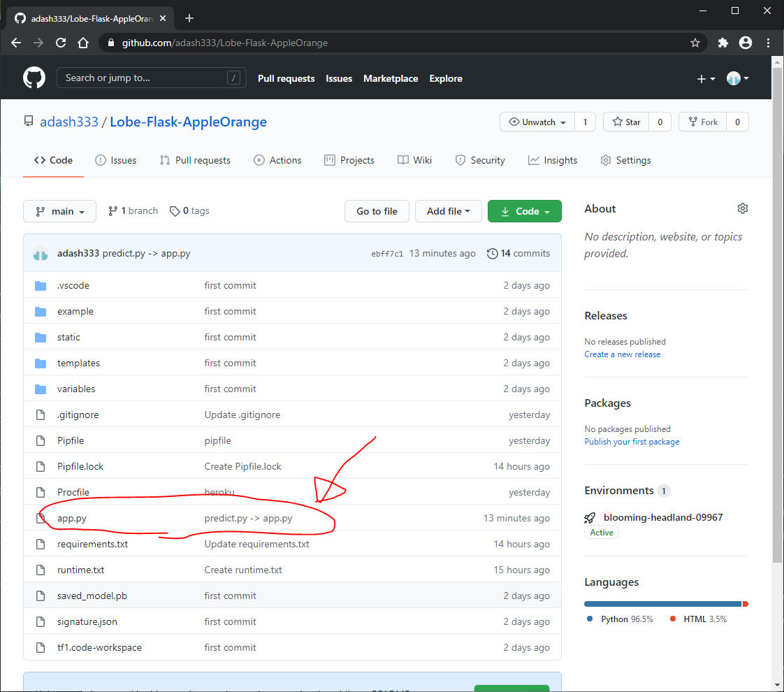Screen dimensions: 784x692
Task: Reload the page with refresh icon
Action: [x=61, y=43]
